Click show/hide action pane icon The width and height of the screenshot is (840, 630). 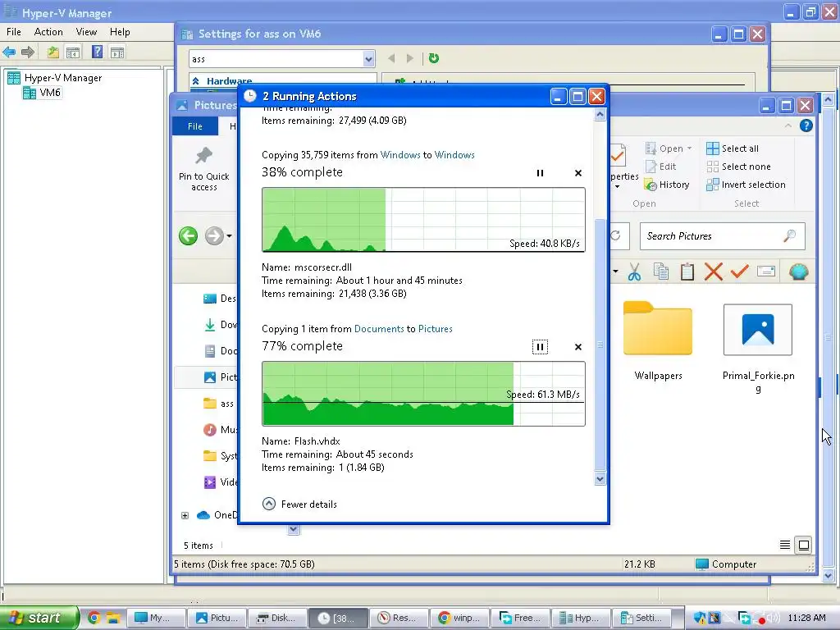pyautogui.click(x=117, y=52)
